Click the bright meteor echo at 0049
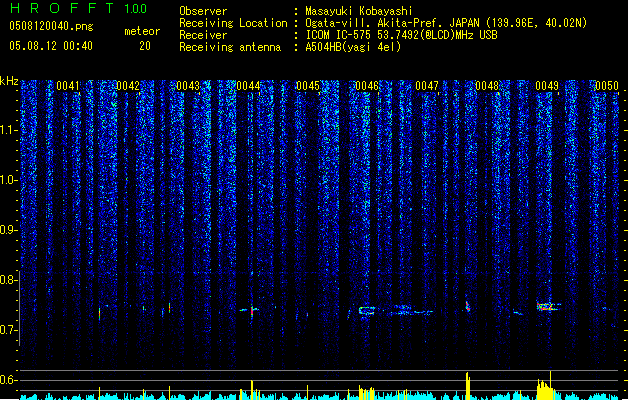The height and width of the screenshot is (400, 629). click(548, 307)
